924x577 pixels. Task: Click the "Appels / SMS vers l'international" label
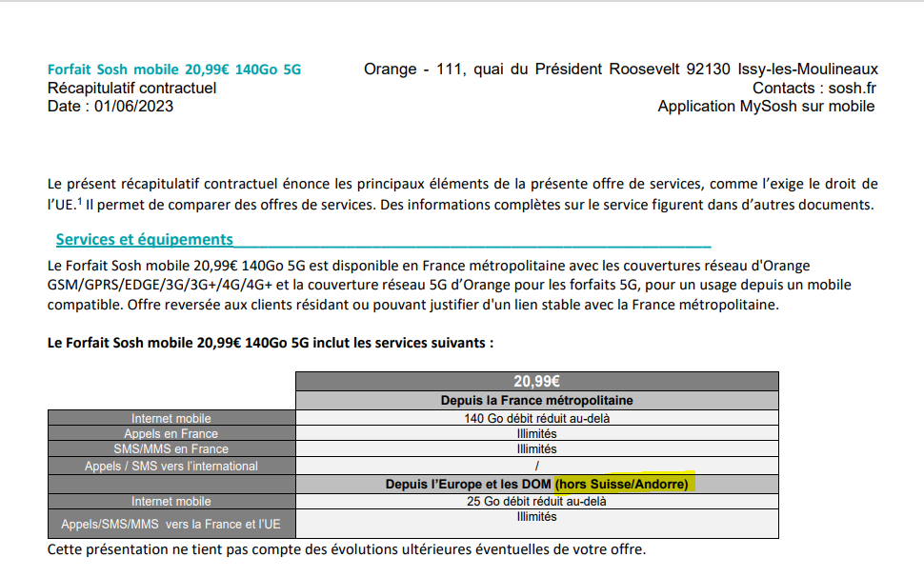(x=171, y=466)
